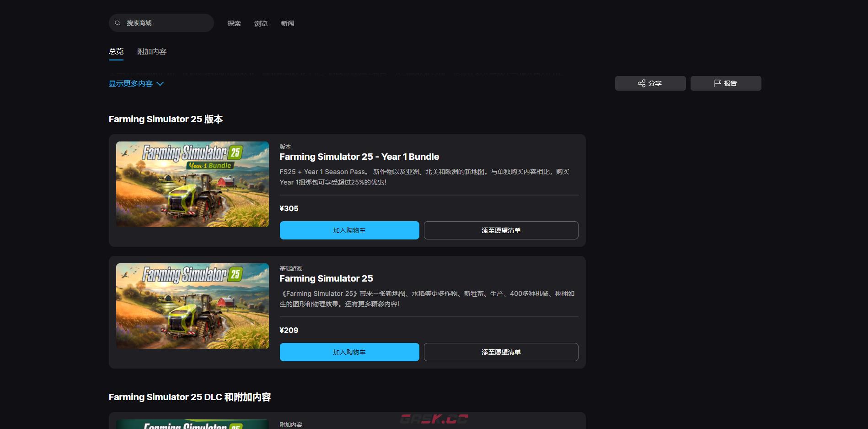Switch to the 附加内容 tab

click(x=151, y=52)
